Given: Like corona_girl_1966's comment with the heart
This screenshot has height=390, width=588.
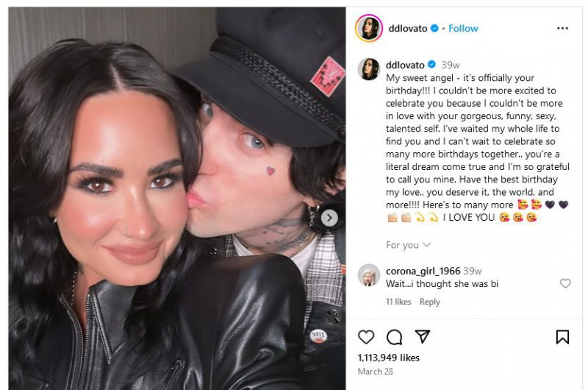Looking at the screenshot, I should point(565,283).
